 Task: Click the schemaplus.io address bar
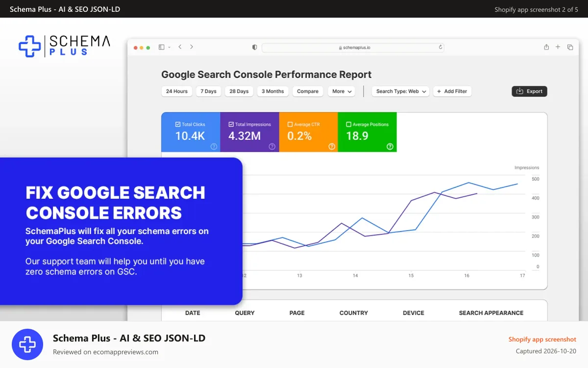[x=353, y=48]
